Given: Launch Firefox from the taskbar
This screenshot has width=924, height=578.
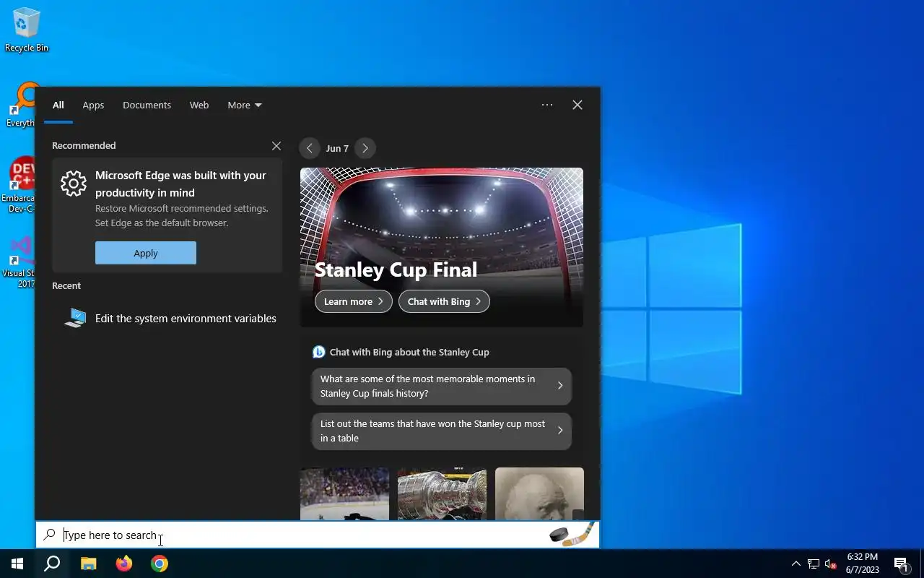Looking at the screenshot, I should click(124, 564).
